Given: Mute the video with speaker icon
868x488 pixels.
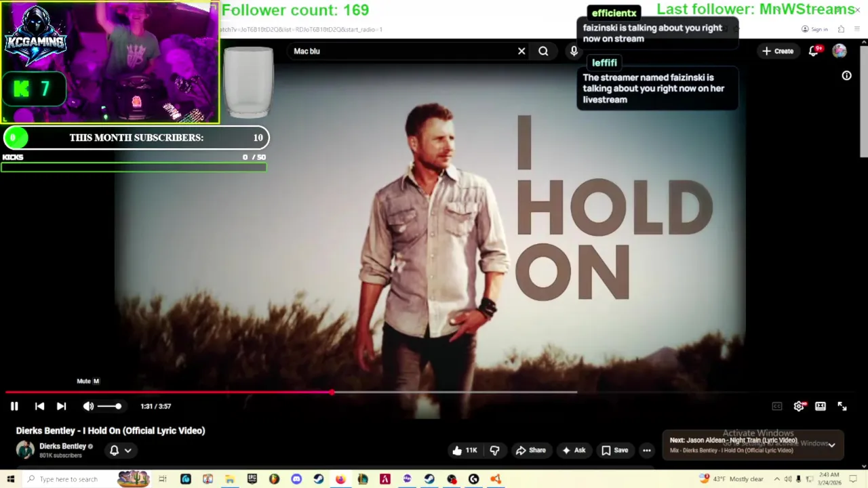Looking at the screenshot, I should 88,406.
